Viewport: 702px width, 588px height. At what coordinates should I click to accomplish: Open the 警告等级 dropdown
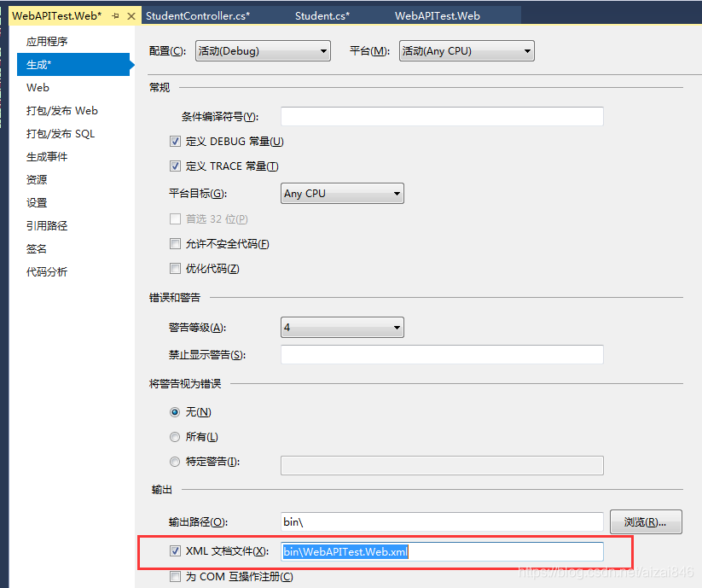coord(342,328)
